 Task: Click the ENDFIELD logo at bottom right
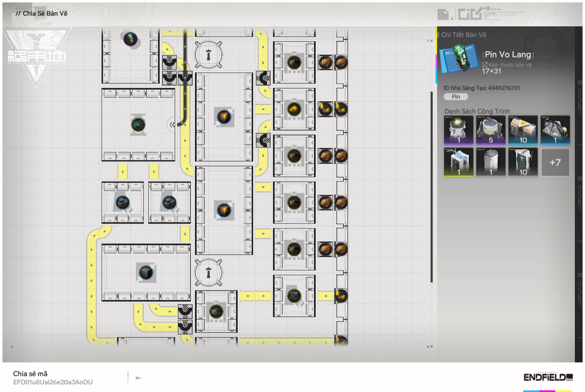[548, 377]
